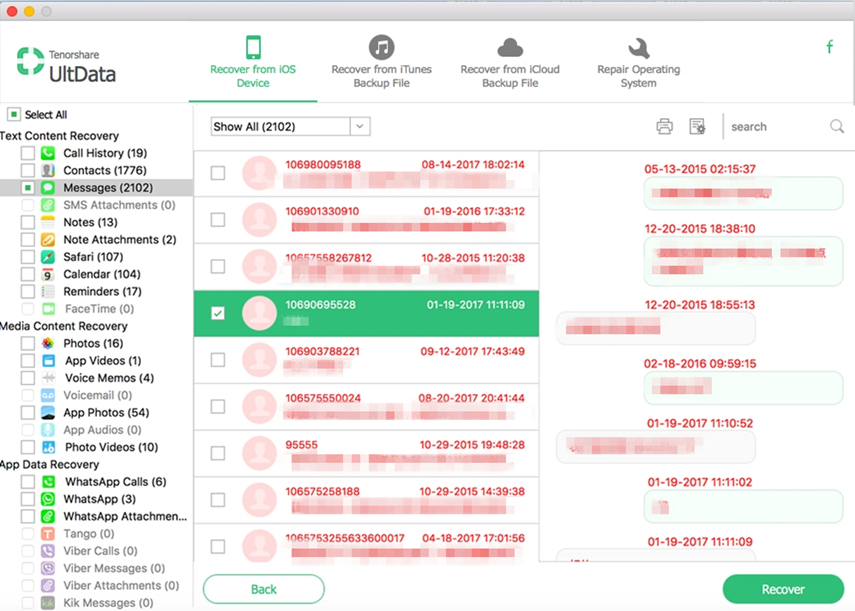Viewport: 855px width, 611px height.
Task: Select the Calendar (104) category
Action: (x=102, y=274)
